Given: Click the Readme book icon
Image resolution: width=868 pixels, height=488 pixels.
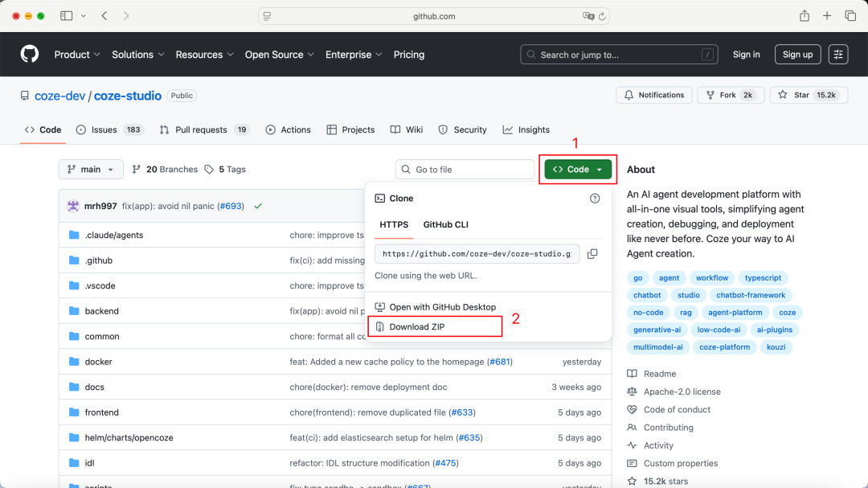Looking at the screenshot, I should coord(633,374).
